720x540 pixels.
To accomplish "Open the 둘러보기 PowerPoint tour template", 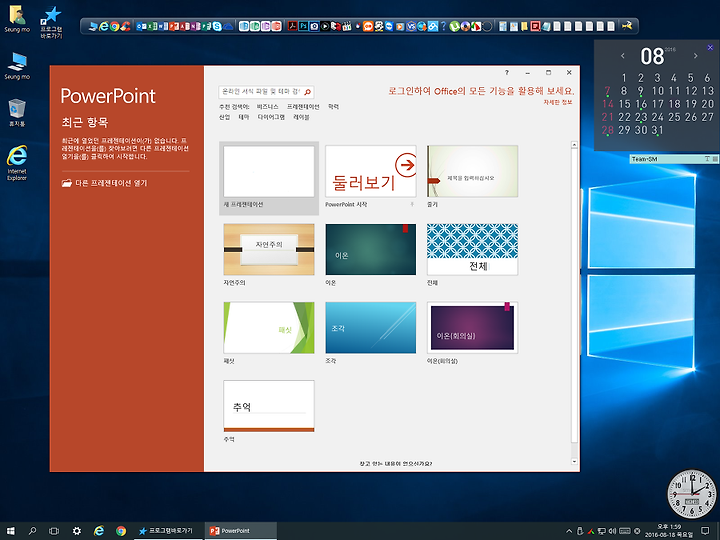I will (x=371, y=172).
